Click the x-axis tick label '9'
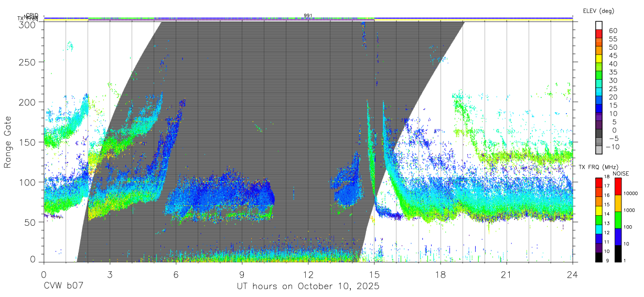This screenshot has width=644, height=297. 242,274
